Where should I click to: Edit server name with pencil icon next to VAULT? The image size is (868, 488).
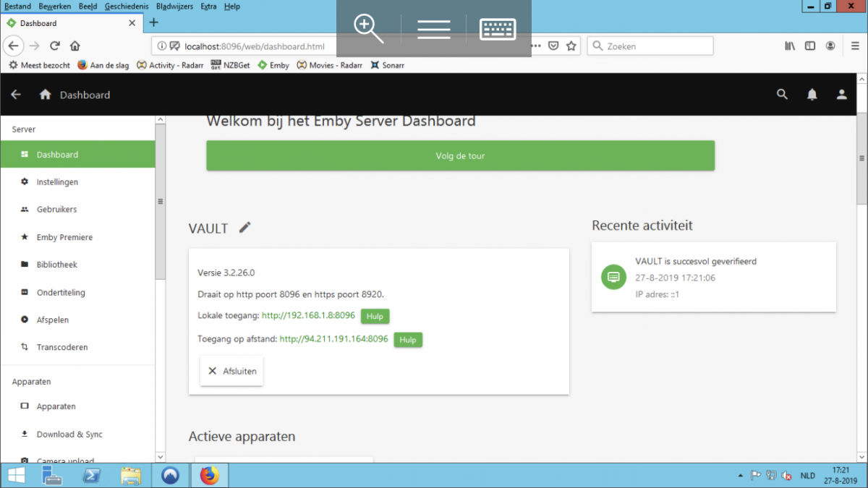245,228
